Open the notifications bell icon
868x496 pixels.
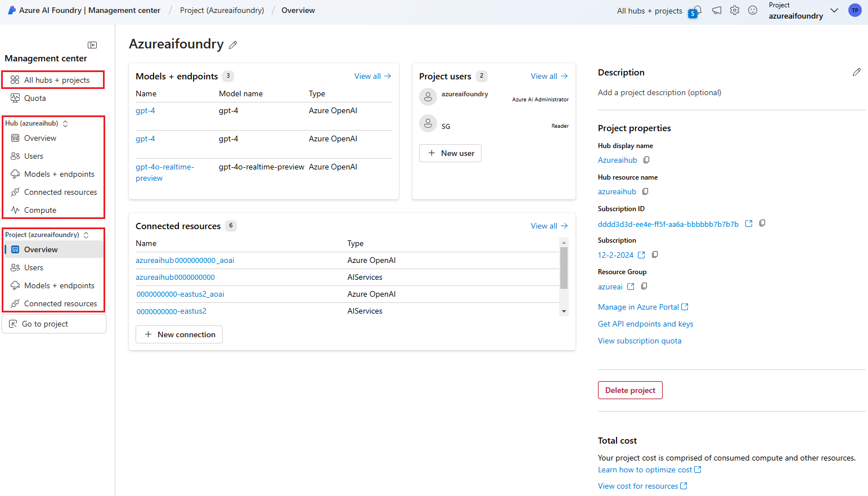(696, 11)
